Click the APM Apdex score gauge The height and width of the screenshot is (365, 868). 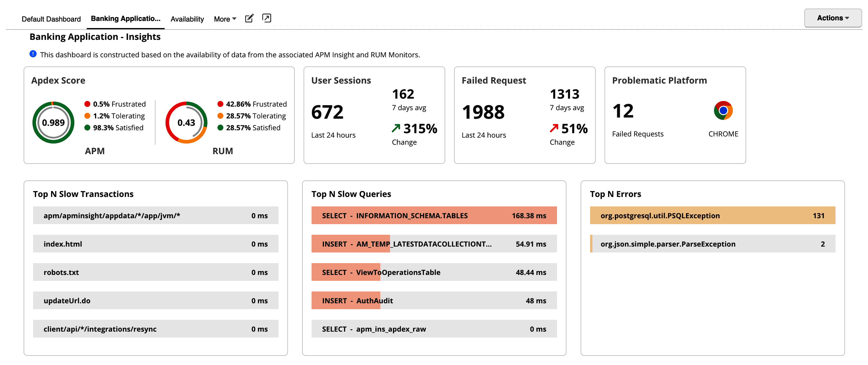tap(53, 123)
